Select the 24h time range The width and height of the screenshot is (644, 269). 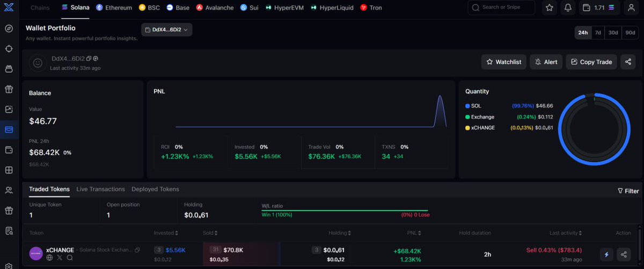click(582, 32)
